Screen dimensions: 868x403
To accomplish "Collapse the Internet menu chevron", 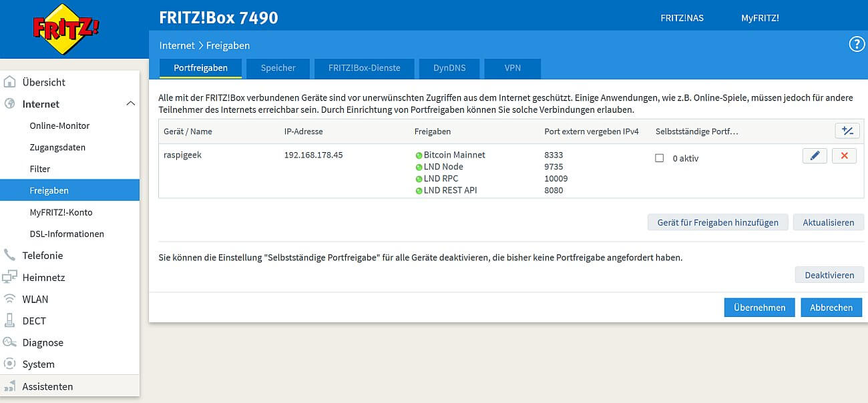I will pyautogui.click(x=130, y=104).
